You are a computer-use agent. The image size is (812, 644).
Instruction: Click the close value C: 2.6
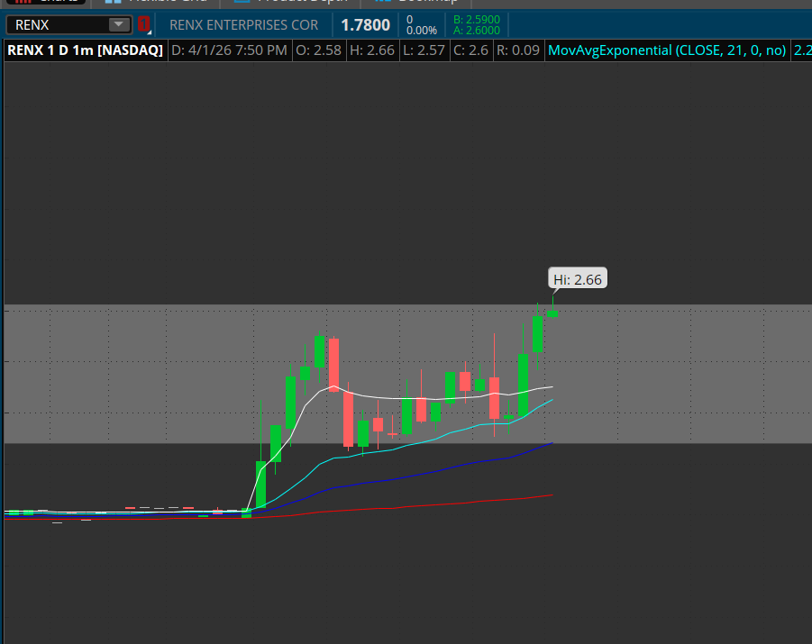coord(470,50)
